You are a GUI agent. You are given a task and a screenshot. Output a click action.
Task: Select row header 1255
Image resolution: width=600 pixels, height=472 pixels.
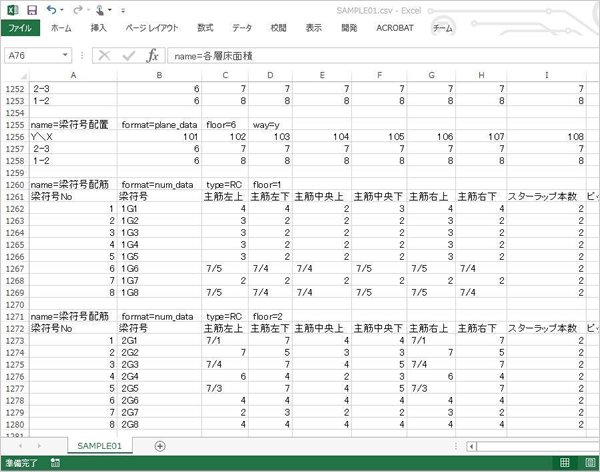[x=15, y=125]
